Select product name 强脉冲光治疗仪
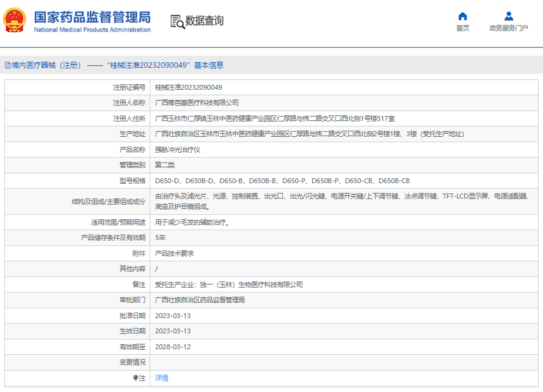Viewport: 543px width, 392px height. 178,150
